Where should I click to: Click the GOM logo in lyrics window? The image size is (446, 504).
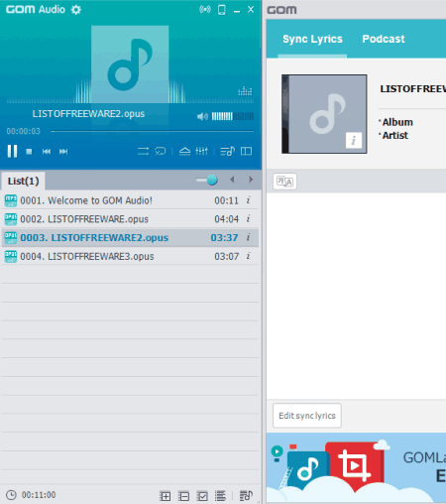pyautogui.click(x=281, y=10)
